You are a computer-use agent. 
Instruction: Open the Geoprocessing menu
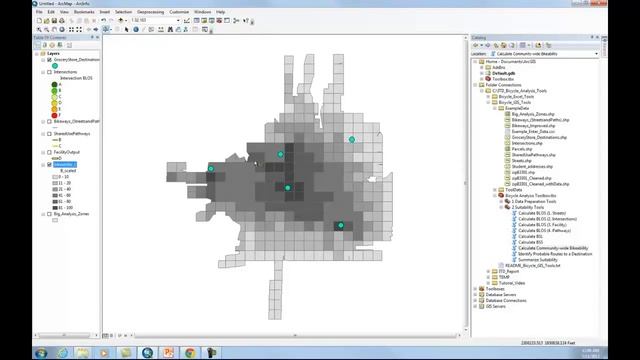point(150,12)
